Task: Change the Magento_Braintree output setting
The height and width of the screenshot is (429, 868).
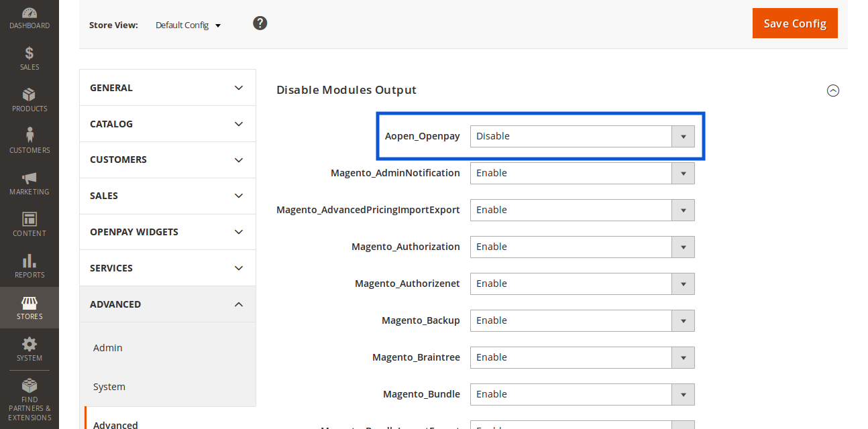Action: pos(582,357)
